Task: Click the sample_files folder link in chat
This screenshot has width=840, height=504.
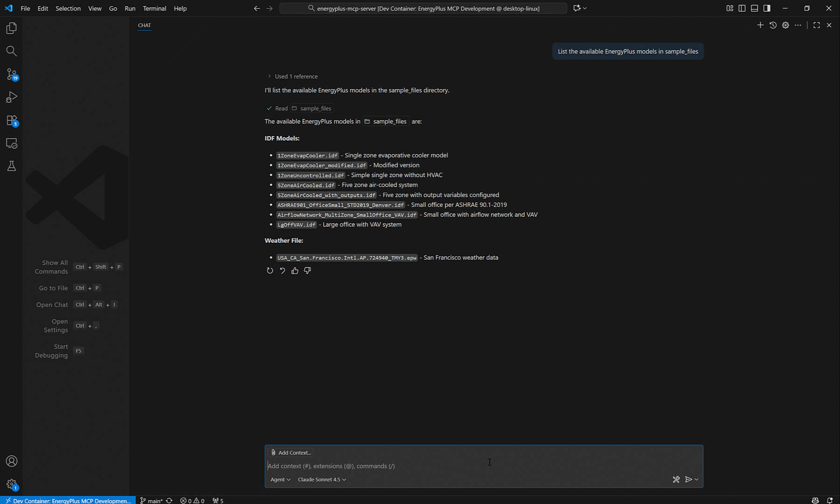Action: (x=386, y=121)
